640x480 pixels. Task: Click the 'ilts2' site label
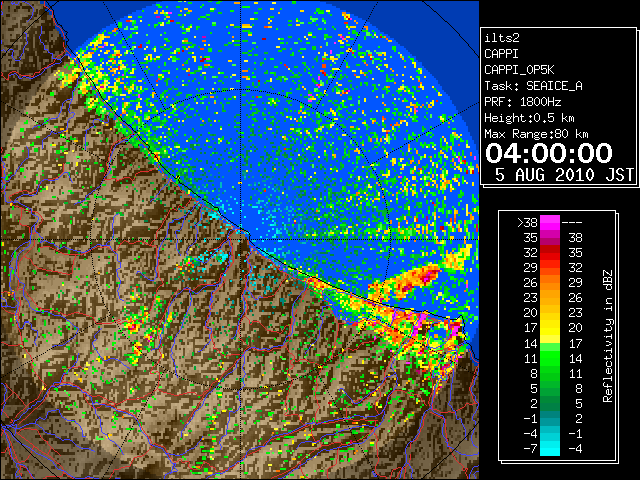(x=502, y=38)
